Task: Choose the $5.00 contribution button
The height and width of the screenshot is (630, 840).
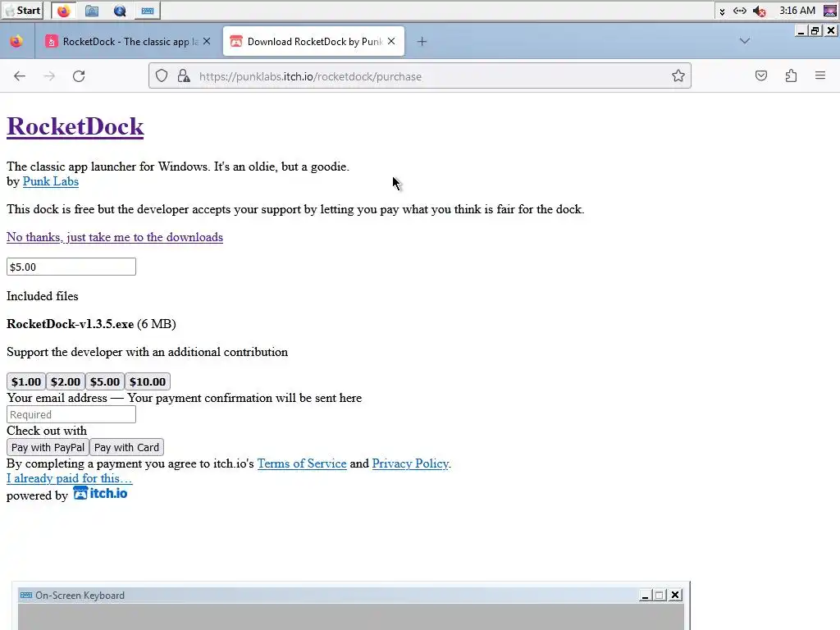Action: coord(105,382)
